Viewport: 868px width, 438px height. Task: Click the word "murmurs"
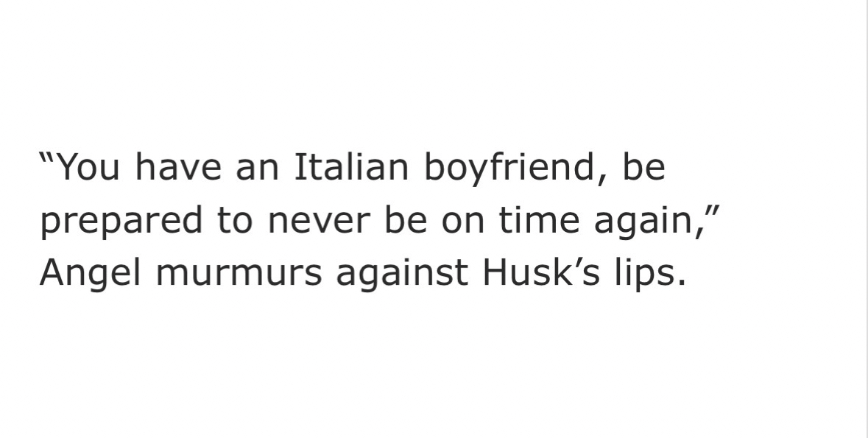click(239, 273)
